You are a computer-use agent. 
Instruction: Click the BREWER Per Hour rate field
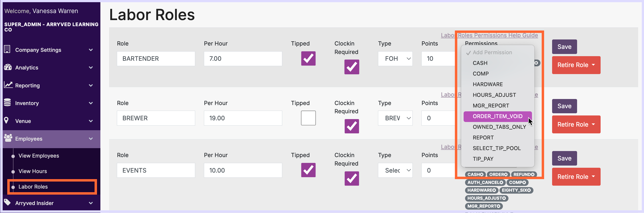(x=242, y=118)
